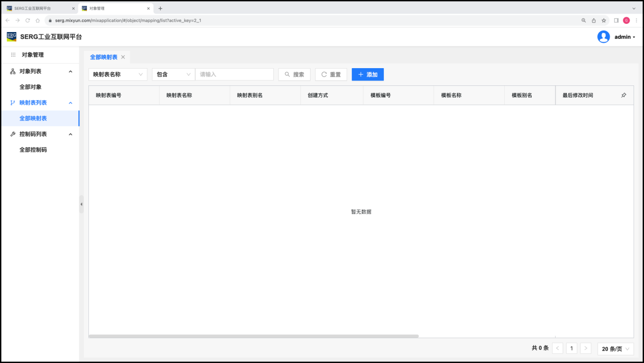Open a new browser tab with plus icon
This screenshot has width=644, height=363.
160,9
